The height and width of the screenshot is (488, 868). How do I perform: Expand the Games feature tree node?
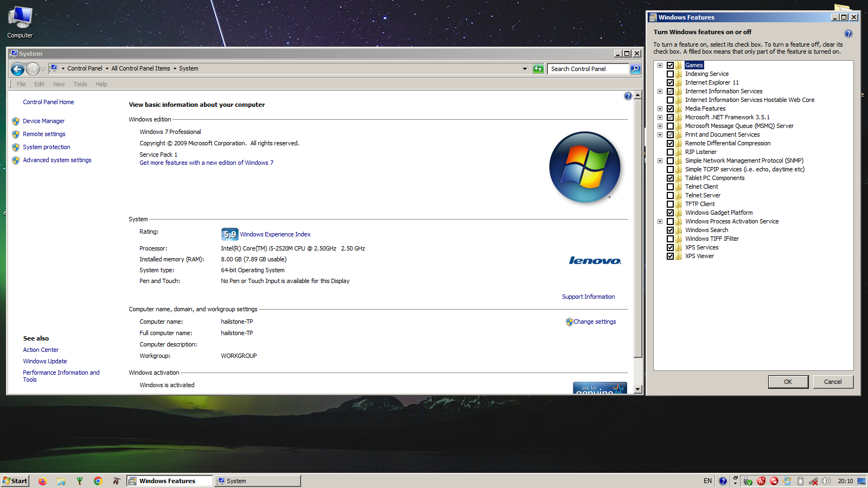point(660,65)
